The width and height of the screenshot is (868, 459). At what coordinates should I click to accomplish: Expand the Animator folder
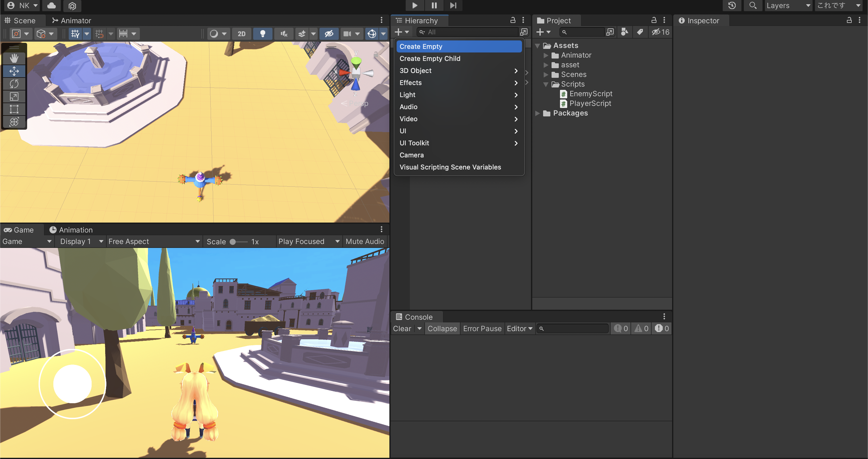click(546, 55)
